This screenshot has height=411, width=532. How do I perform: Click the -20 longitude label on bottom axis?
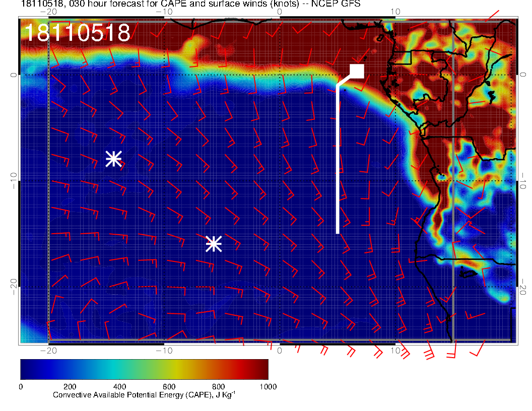(48, 350)
